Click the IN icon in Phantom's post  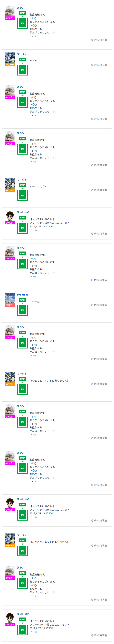(22, 310)
